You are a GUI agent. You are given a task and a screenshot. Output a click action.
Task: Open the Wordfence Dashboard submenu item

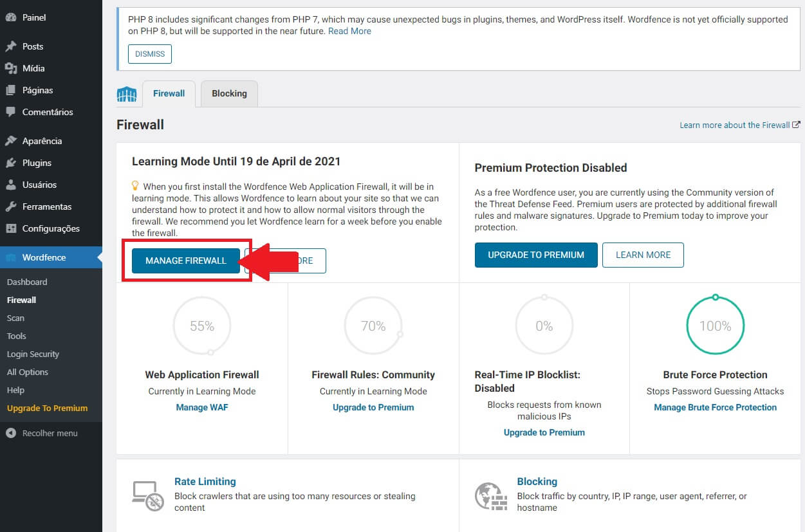pos(27,282)
